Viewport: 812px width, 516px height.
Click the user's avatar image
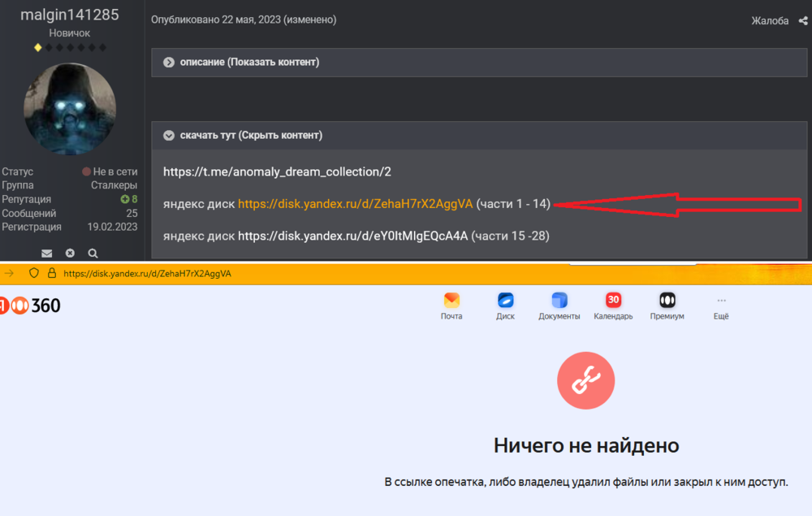[70, 109]
